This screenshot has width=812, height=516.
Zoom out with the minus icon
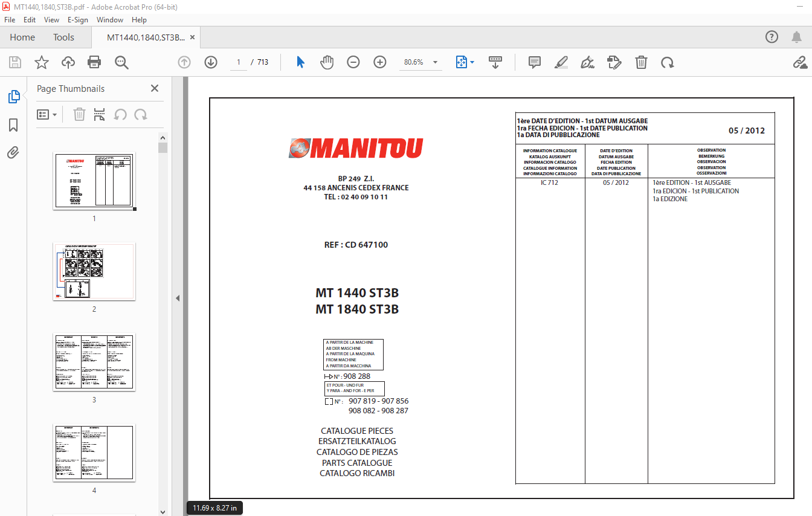353,62
